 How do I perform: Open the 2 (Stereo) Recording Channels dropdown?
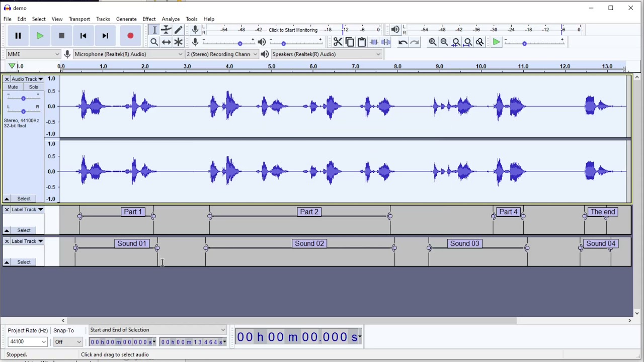coord(222,54)
